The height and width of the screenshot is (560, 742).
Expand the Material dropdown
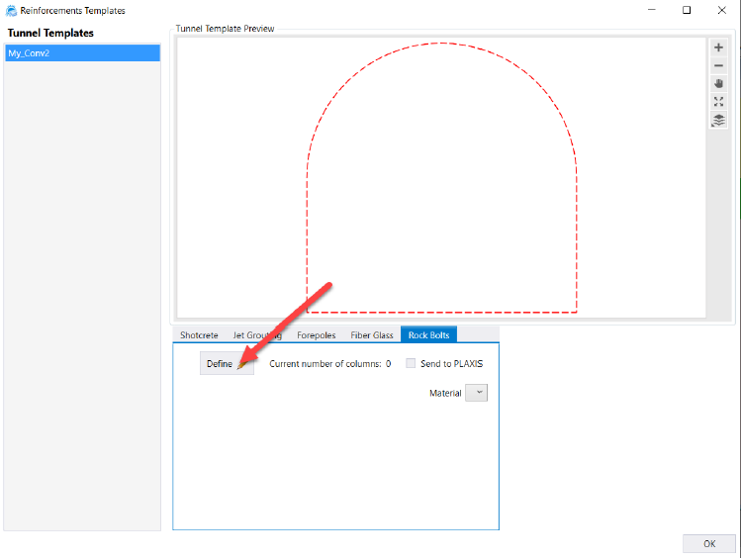tap(476, 393)
